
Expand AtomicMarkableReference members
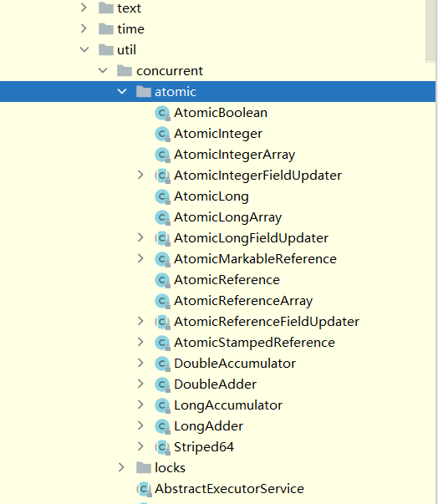click(x=140, y=258)
